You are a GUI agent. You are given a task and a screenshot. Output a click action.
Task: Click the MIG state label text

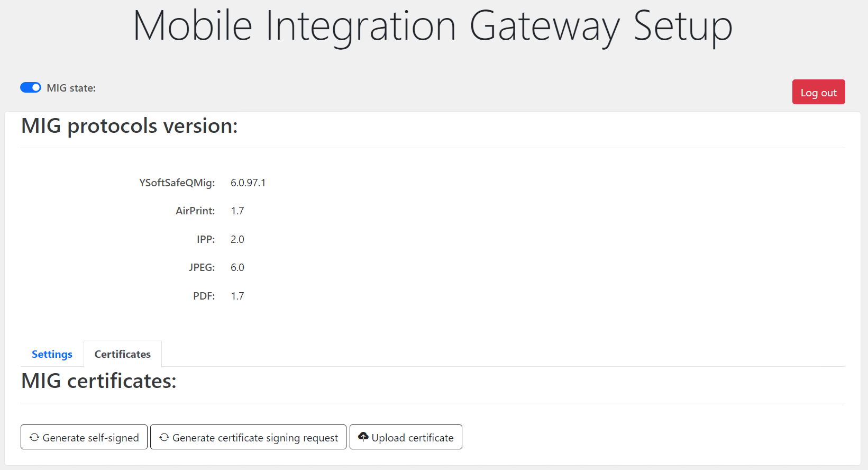coord(71,88)
